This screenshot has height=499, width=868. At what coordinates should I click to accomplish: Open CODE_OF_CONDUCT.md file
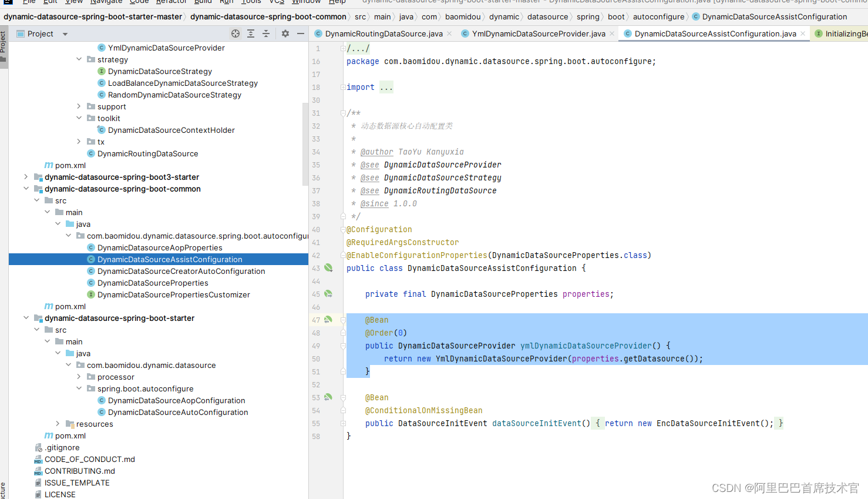tap(90, 459)
